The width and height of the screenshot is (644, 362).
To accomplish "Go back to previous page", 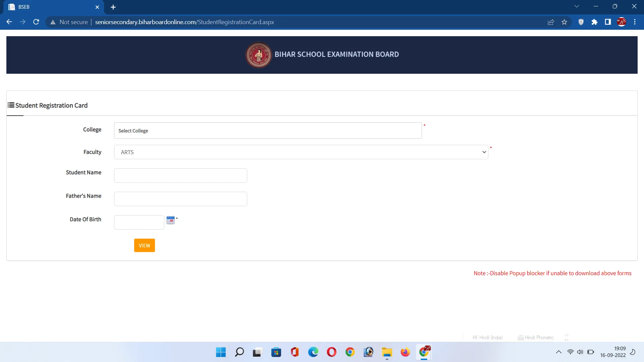I will [9, 22].
